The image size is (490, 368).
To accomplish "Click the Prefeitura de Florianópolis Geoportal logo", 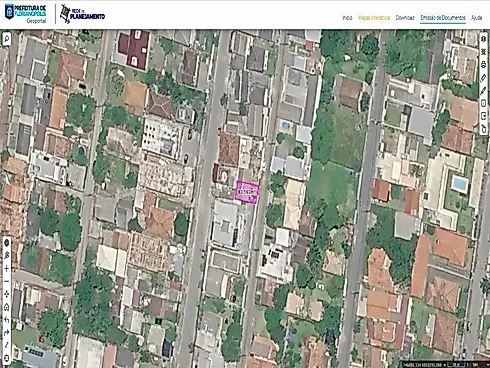I will [x=26, y=14].
